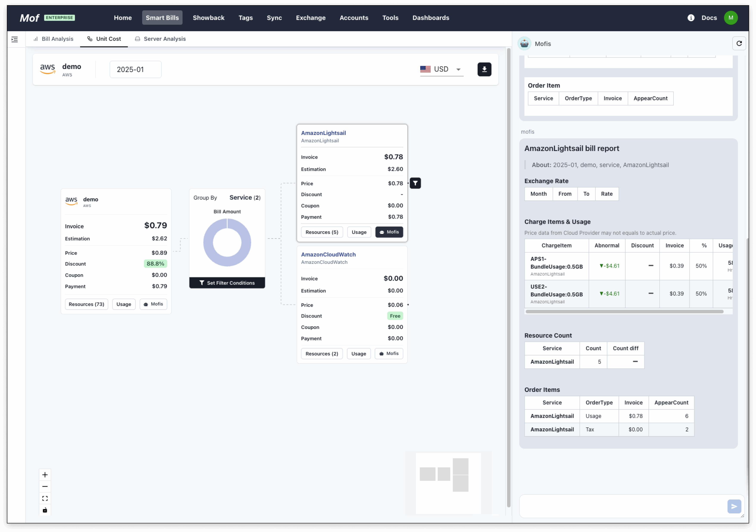This screenshot has height=532, width=756.
Task: Zoom in on the canvas
Action: [45, 475]
